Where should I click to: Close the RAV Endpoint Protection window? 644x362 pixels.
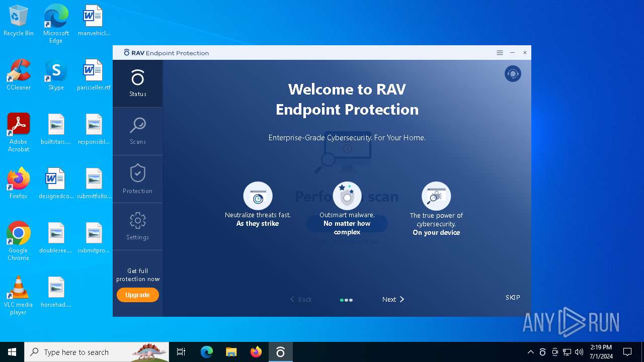pos(525,53)
